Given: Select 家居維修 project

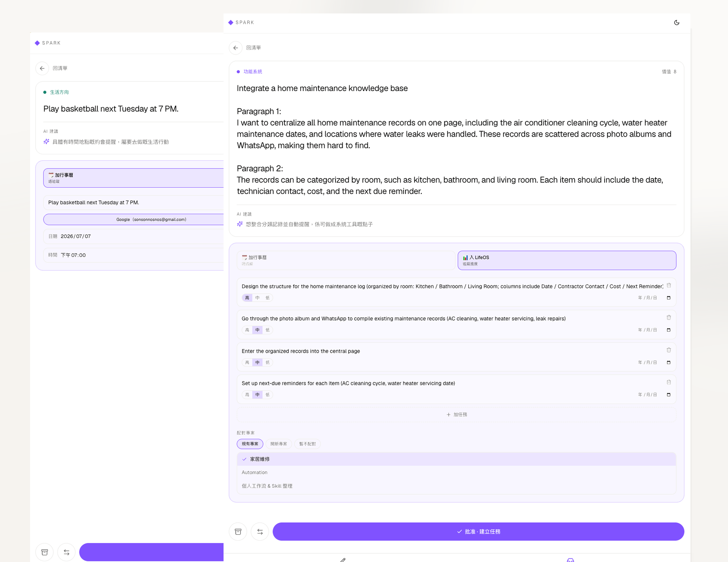Looking at the screenshot, I should 457,459.
